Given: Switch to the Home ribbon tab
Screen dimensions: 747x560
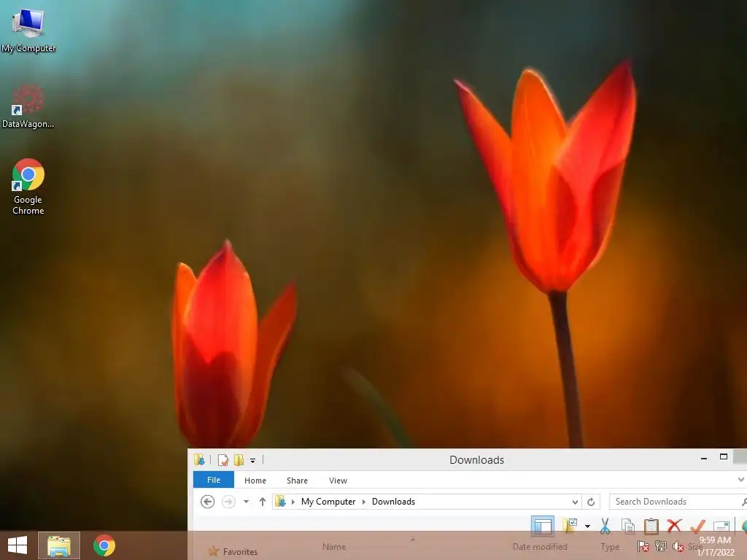Looking at the screenshot, I should 255,481.
